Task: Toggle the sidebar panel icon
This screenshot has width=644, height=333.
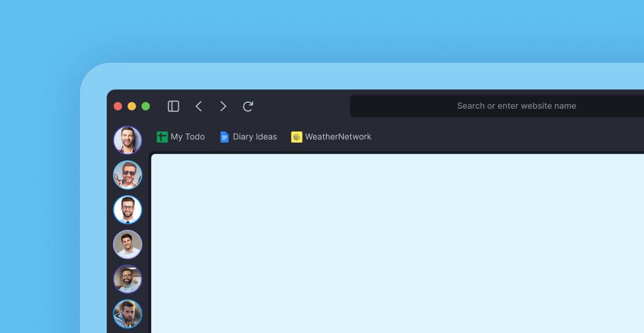Action: click(173, 105)
